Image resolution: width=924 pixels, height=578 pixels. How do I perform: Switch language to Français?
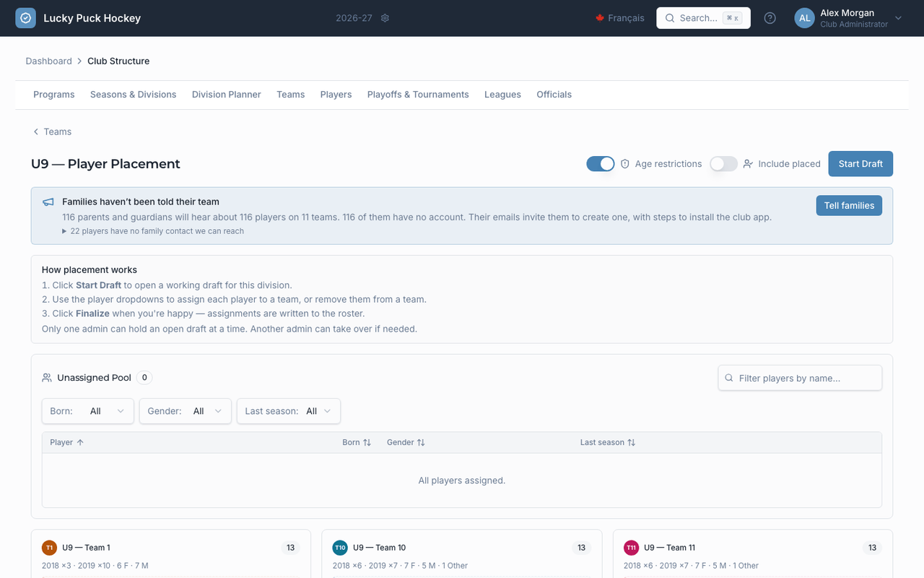click(620, 18)
